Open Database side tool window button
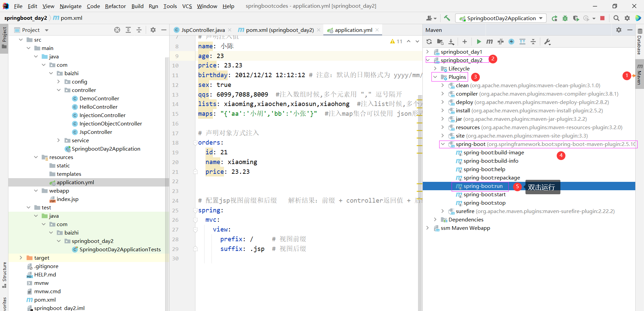This screenshot has width=644, height=311. (640, 42)
